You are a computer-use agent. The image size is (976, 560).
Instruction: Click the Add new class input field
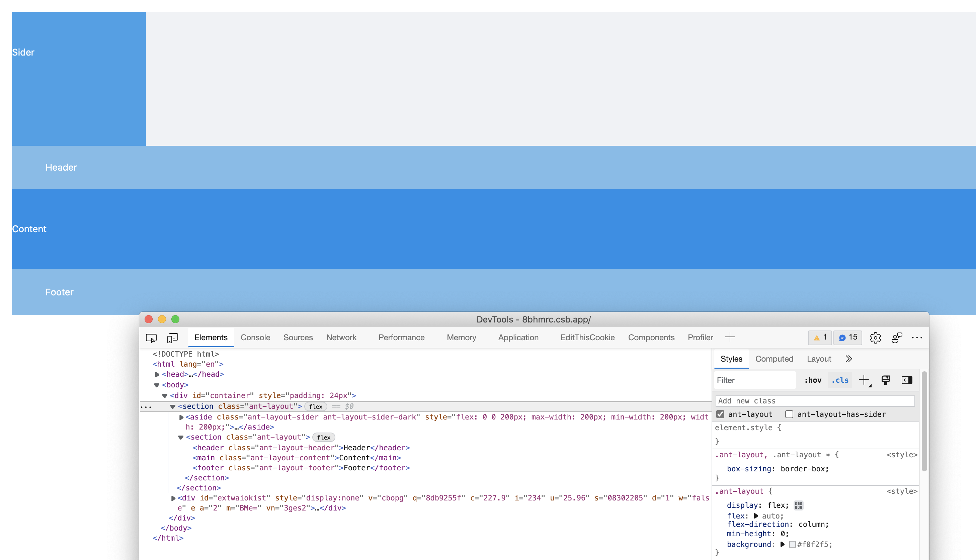[815, 401]
